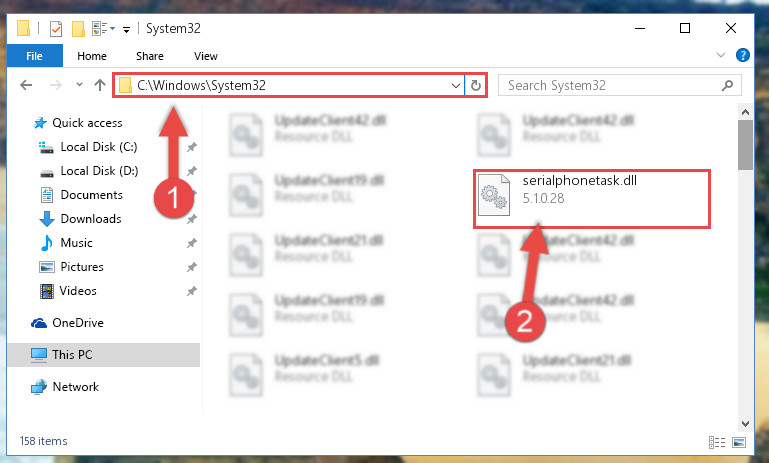Switch to the View tab

pos(205,56)
